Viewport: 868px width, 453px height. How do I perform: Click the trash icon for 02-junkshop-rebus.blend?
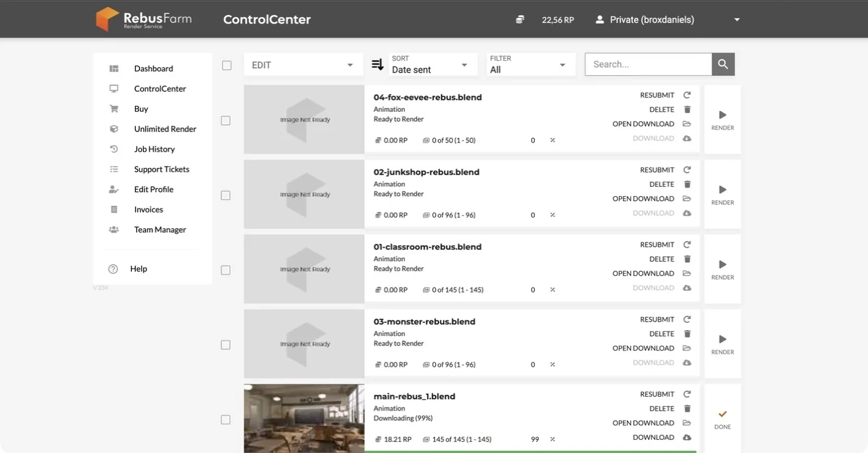click(x=687, y=184)
